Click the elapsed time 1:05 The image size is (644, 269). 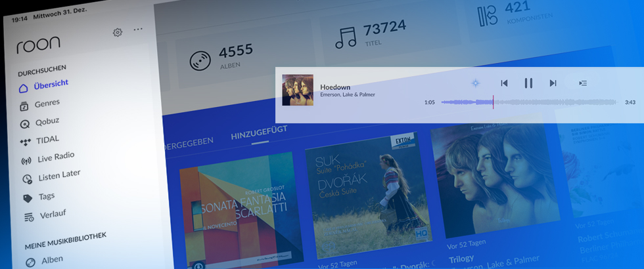(x=430, y=102)
